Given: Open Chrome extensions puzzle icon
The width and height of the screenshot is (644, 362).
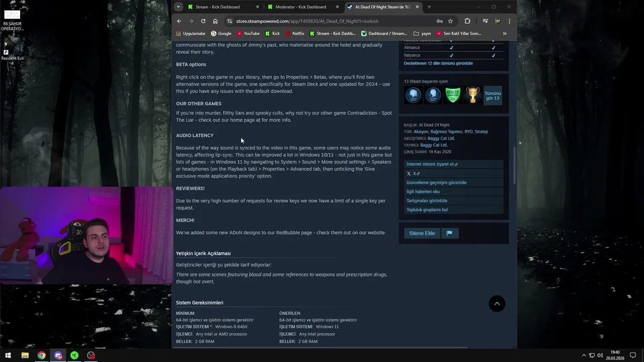Looking at the screenshot, I should tap(467, 21).
